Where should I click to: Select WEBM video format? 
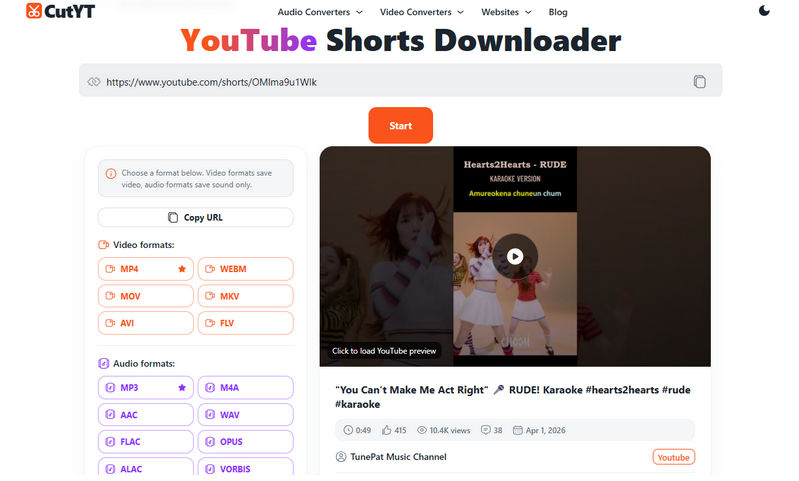(x=246, y=269)
